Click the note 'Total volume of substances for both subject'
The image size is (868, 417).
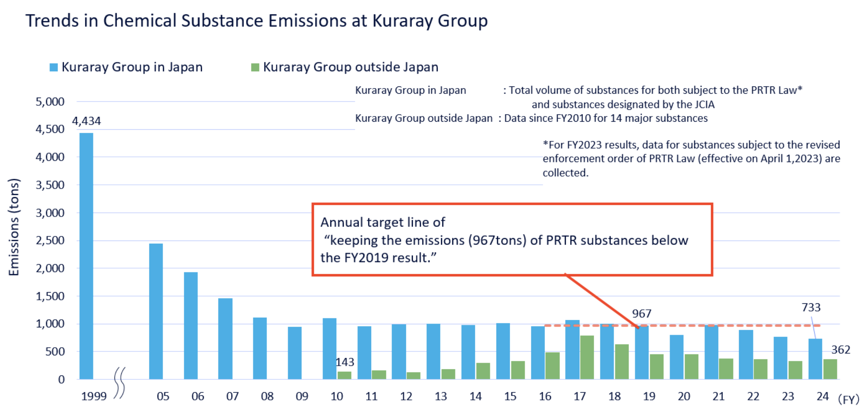click(x=656, y=90)
